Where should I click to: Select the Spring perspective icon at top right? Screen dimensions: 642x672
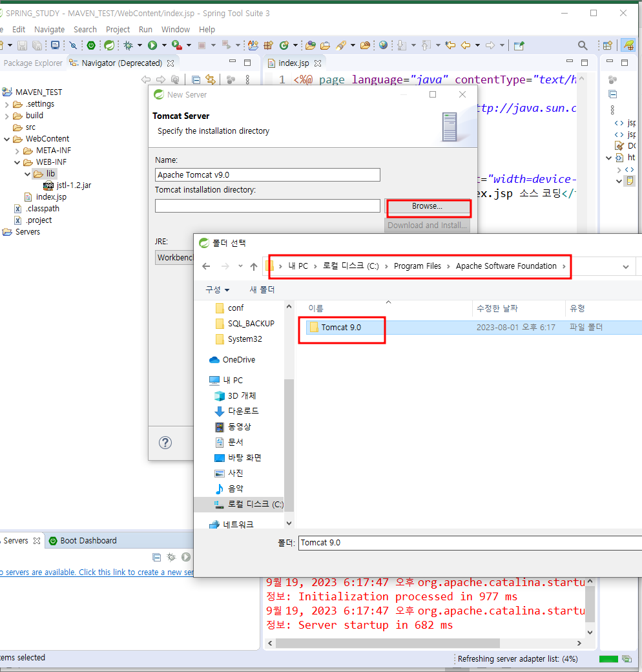pyautogui.click(x=628, y=45)
